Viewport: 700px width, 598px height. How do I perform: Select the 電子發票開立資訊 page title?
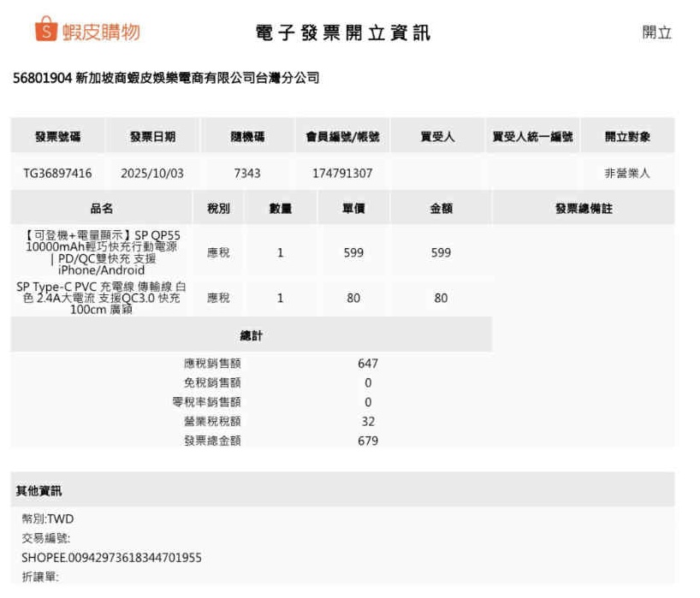(x=343, y=33)
